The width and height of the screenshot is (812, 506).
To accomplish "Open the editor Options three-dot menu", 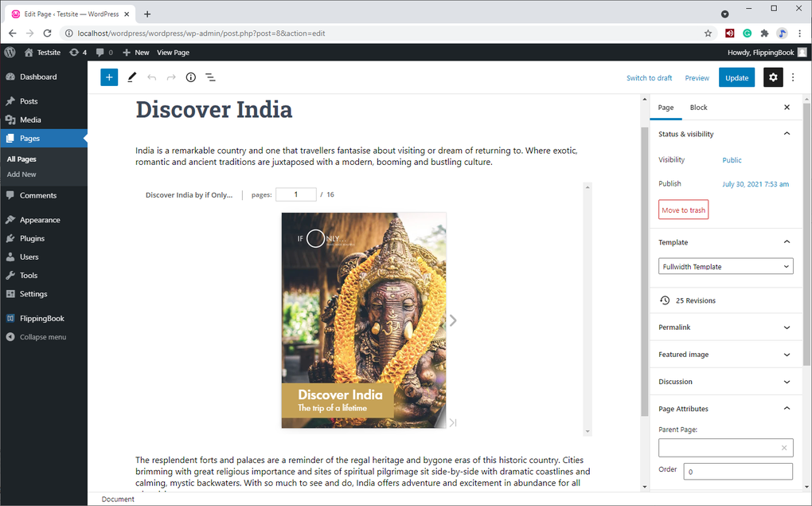I will point(794,77).
